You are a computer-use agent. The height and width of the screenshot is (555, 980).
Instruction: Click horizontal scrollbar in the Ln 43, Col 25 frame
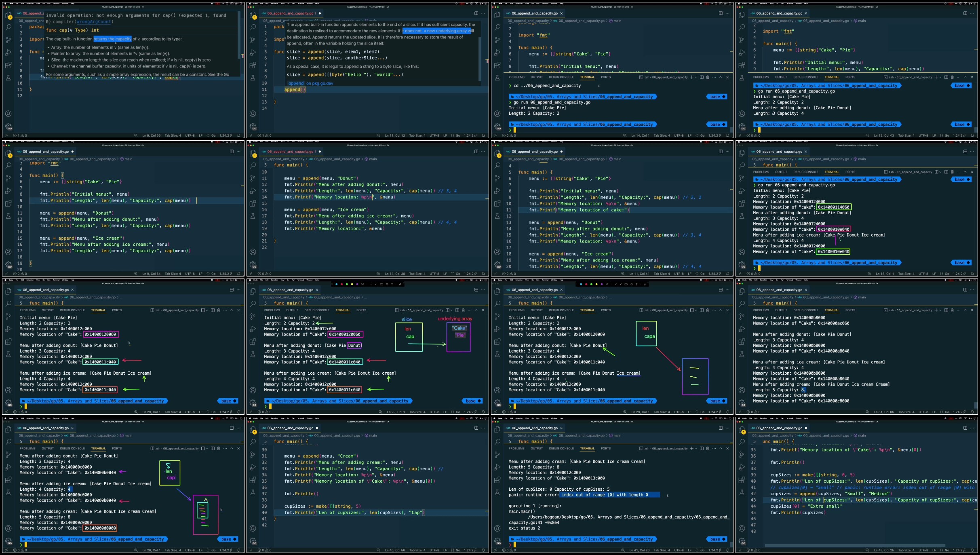point(856,545)
